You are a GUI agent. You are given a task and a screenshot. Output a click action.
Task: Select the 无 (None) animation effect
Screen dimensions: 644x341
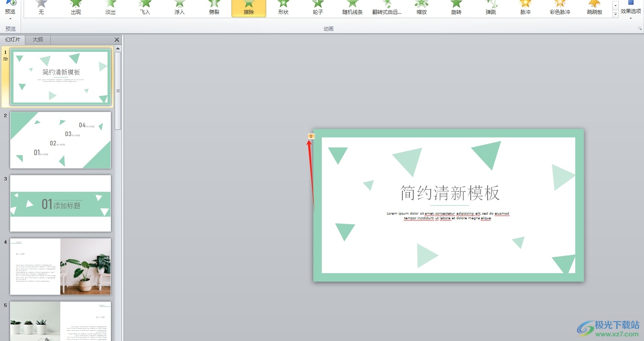tap(41, 8)
